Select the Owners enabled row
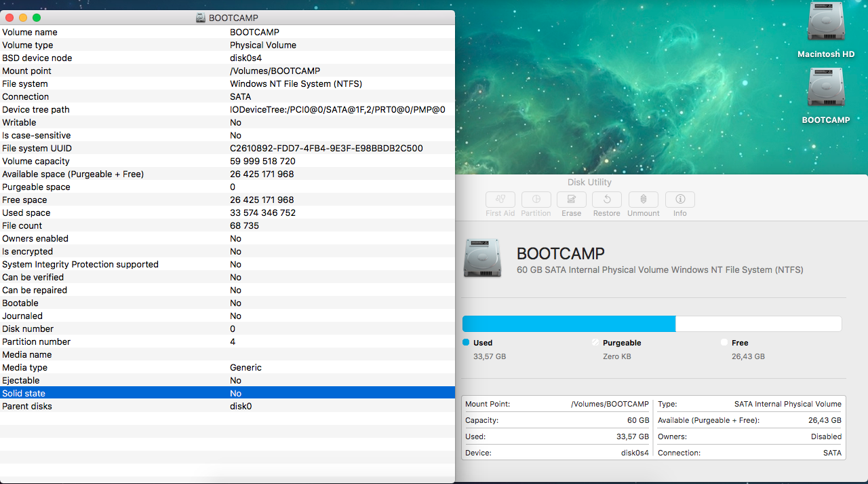Viewport: 868px width, 484px height. point(227,238)
